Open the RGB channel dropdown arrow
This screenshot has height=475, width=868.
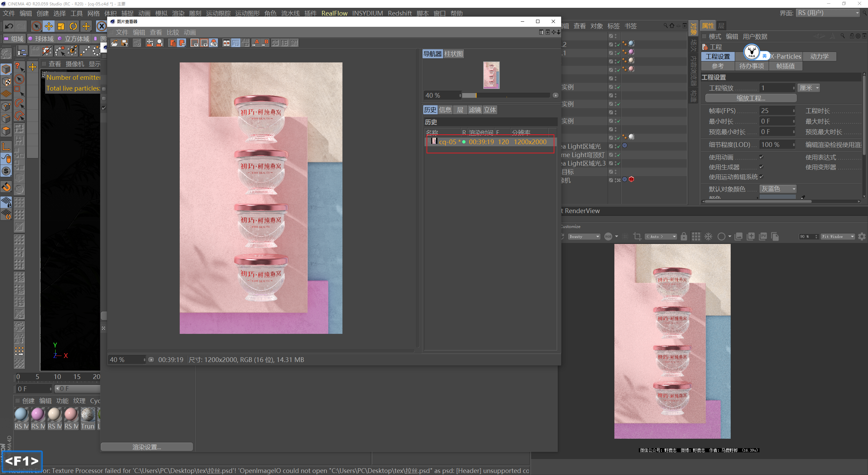616,236
